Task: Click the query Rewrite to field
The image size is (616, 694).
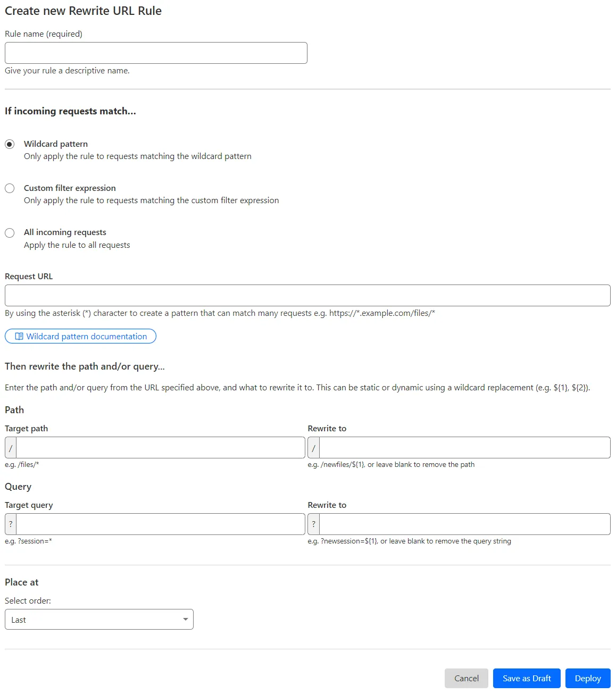Action: tap(463, 524)
